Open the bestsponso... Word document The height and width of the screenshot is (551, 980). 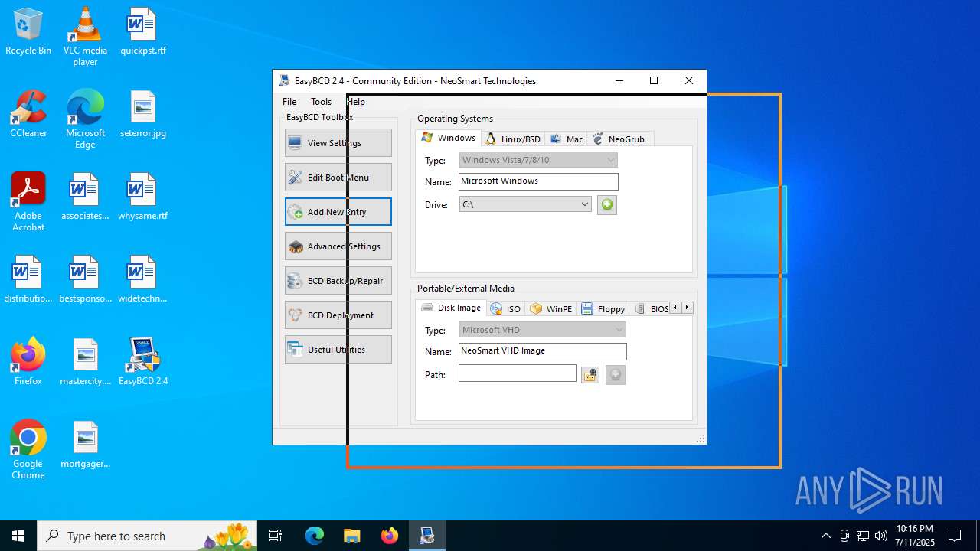[85, 280]
